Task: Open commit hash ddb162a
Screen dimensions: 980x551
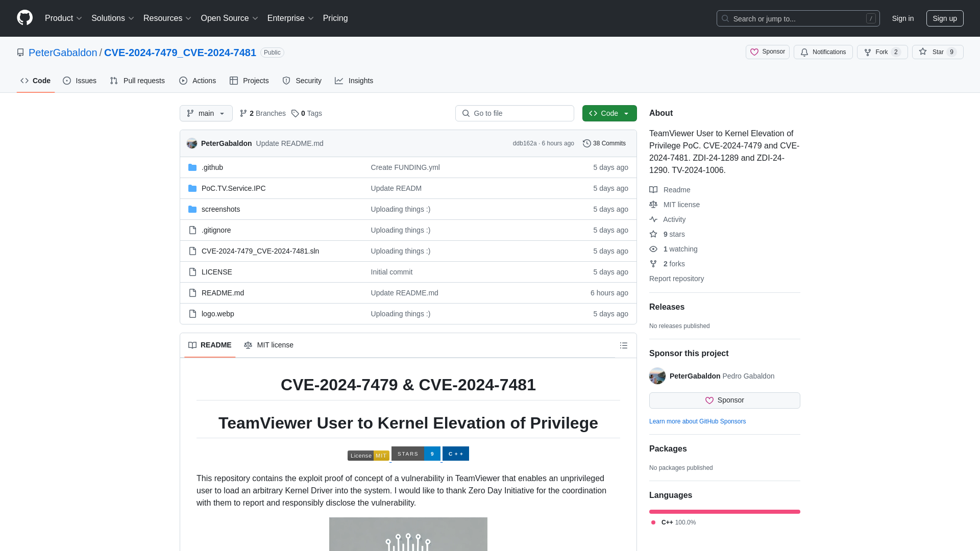Action: click(x=524, y=143)
